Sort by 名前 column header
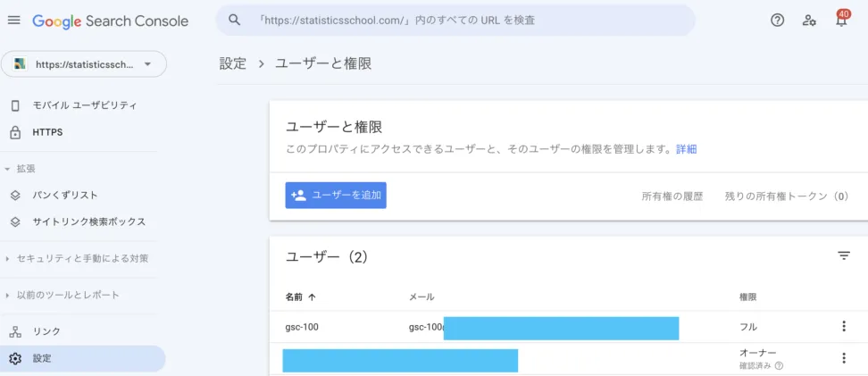This screenshot has width=868, height=376. 294,297
